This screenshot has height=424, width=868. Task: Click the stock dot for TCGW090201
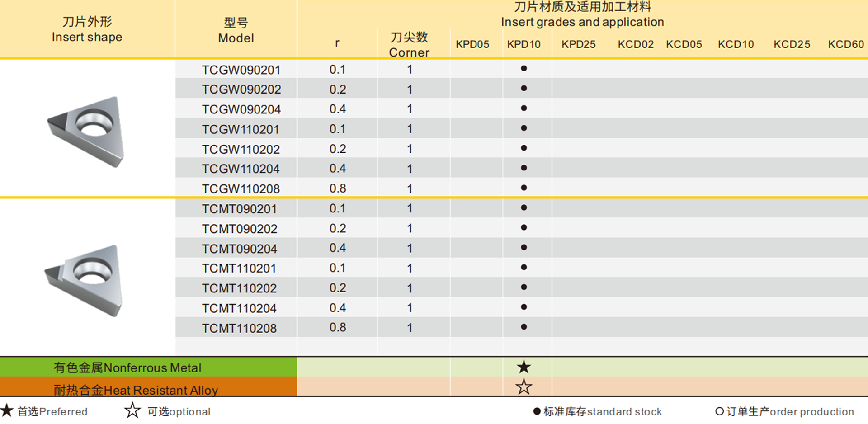[x=524, y=69]
